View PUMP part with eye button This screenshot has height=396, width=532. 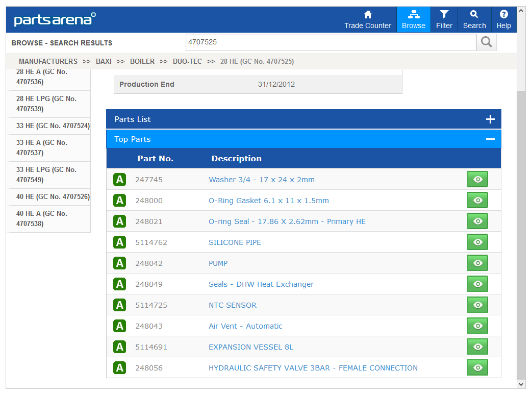tap(477, 263)
